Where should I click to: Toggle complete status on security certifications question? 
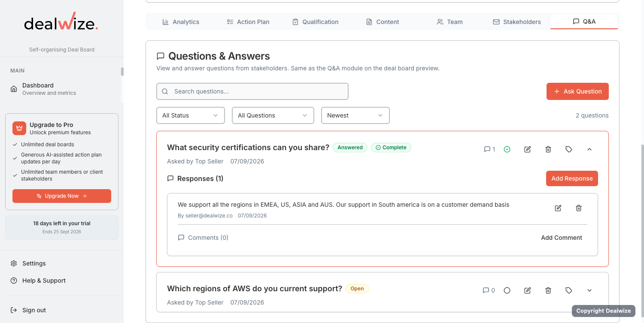507,149
